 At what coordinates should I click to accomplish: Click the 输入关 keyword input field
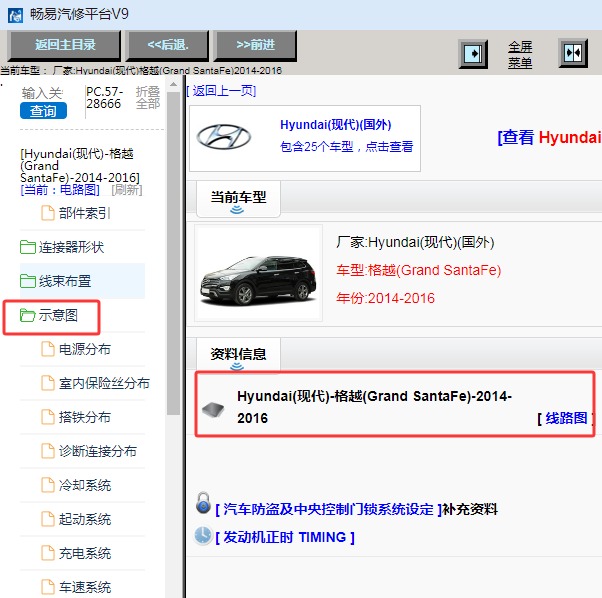[42, 93]
